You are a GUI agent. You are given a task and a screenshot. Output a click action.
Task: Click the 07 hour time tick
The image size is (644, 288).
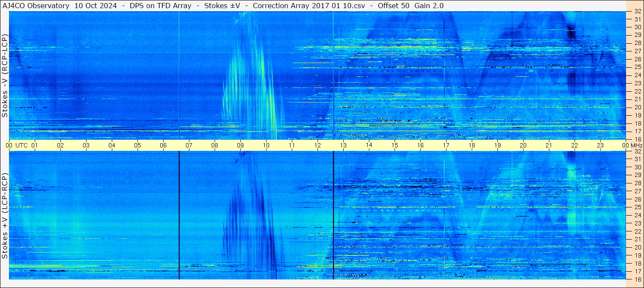[x=189, y=145]
